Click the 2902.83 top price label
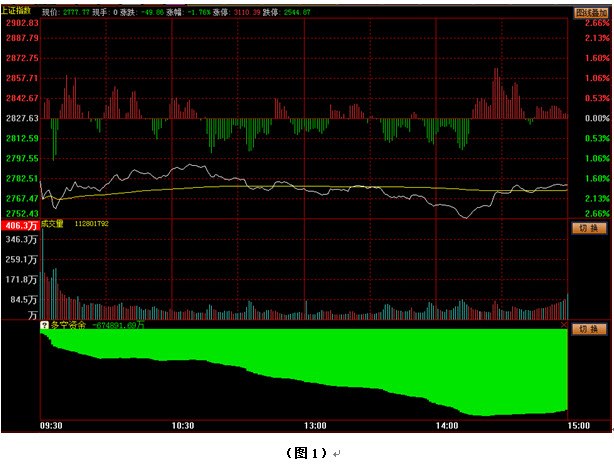Screen dimensions: 614x471 (20, 22)
